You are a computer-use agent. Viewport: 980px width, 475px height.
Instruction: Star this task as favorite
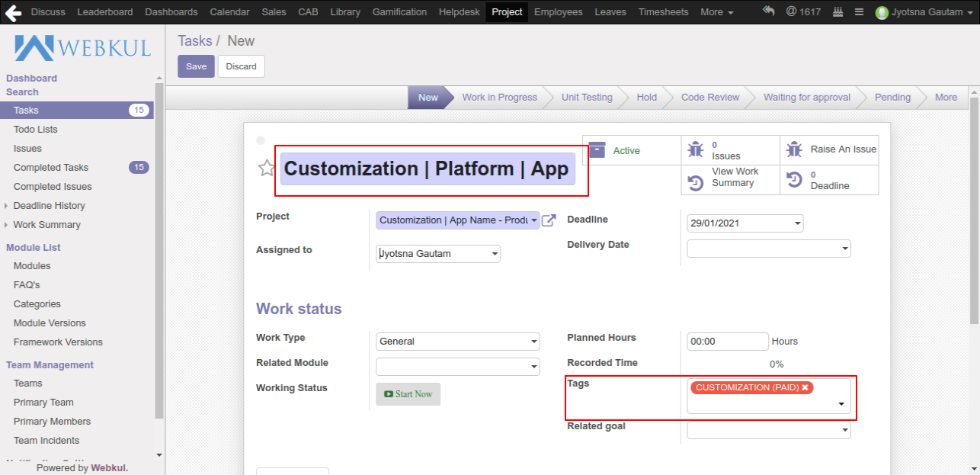point(266,168)
